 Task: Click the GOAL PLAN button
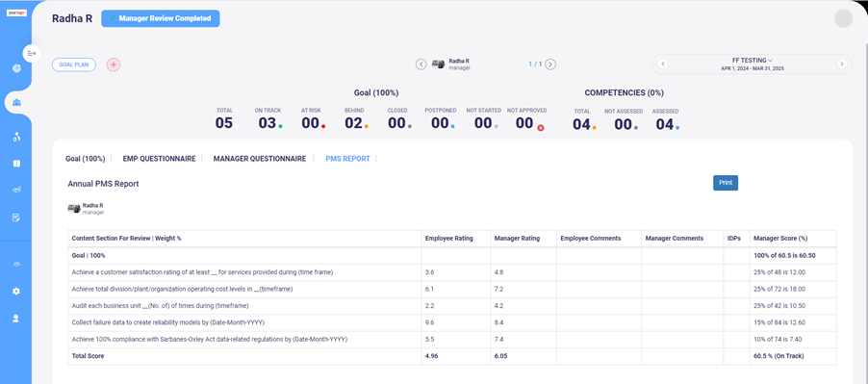coord(74,64)
